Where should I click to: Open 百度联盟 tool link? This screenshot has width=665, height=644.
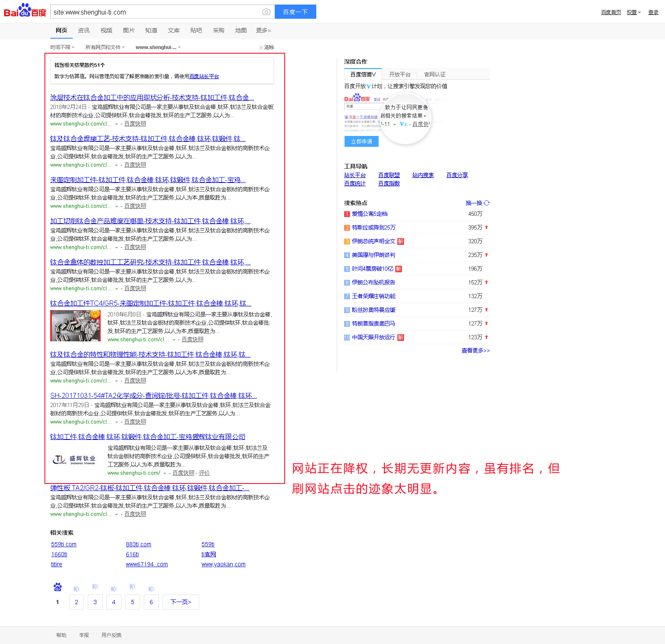click(x=389, y=175)
